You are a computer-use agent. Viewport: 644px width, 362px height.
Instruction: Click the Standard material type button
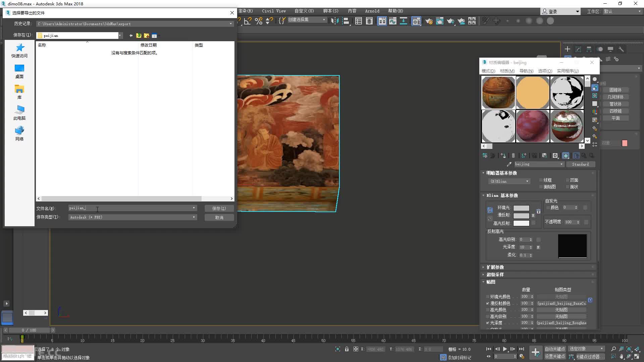[580, 164]
